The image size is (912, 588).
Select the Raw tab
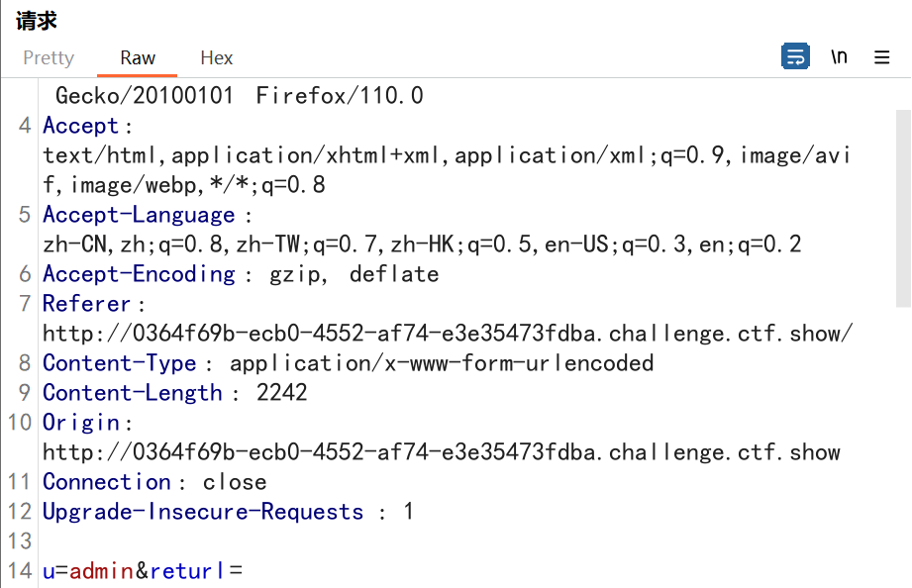137,57
